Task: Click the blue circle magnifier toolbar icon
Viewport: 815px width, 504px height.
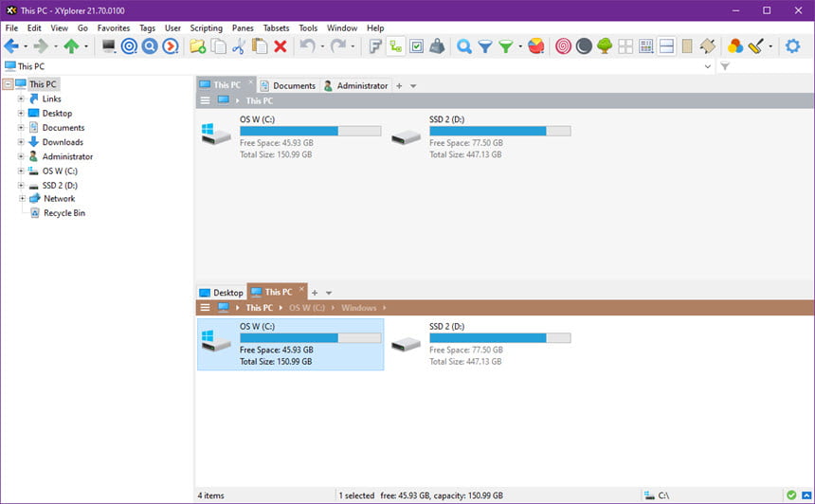Action: click(x=150, y=46)
